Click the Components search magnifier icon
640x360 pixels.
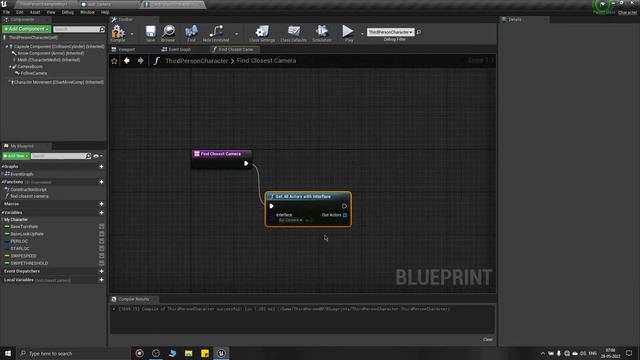click(102, 29)
